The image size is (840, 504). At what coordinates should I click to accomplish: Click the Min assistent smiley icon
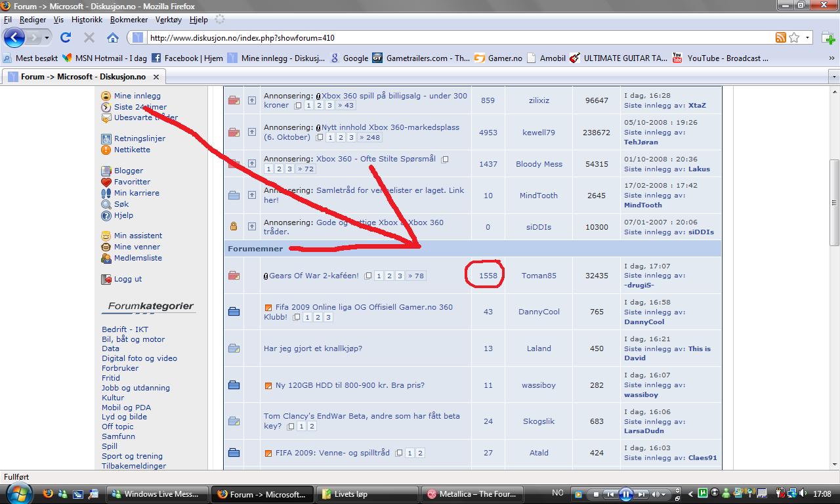tap(106, 236)
